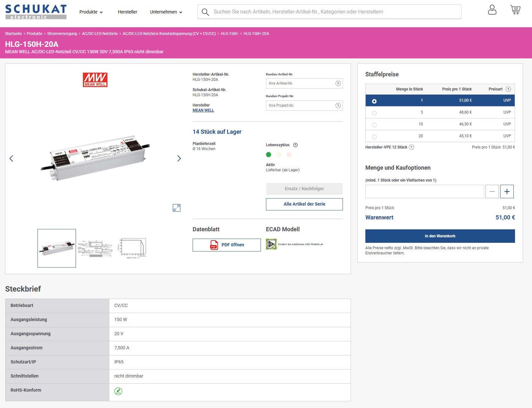Click the '14 Stück auf Lager' text
532x408 pixels.
(x=217, y=132)
